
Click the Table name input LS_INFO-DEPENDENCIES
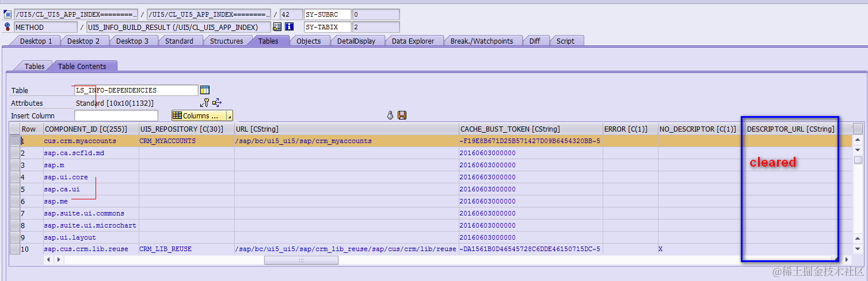tap(136, 90)
